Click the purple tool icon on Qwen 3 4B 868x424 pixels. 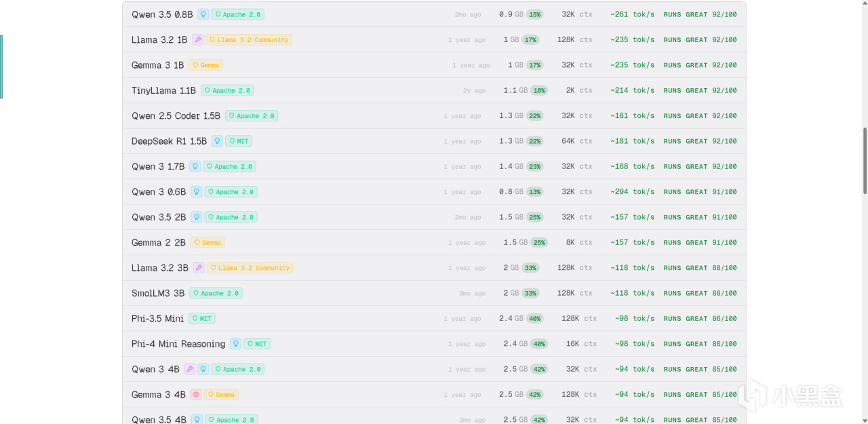coord(189,369)
